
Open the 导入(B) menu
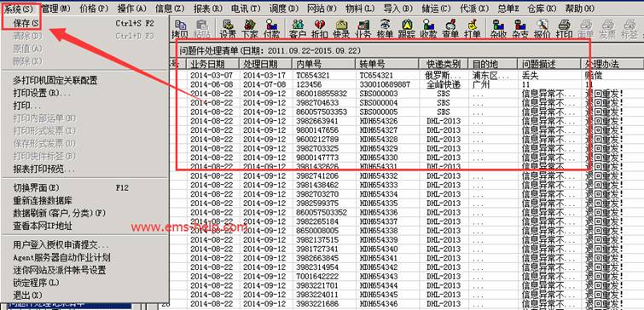[x=398, y=8]
